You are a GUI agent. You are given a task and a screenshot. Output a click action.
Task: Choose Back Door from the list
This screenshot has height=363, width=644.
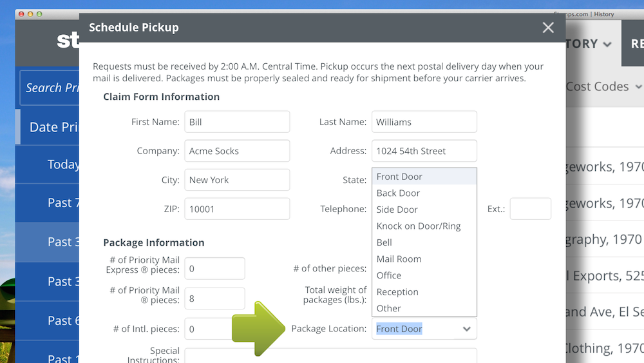398,193
